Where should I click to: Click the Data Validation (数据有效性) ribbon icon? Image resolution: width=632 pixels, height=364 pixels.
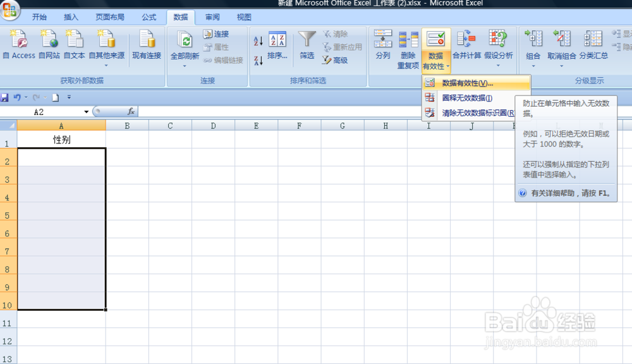(435, 40)
